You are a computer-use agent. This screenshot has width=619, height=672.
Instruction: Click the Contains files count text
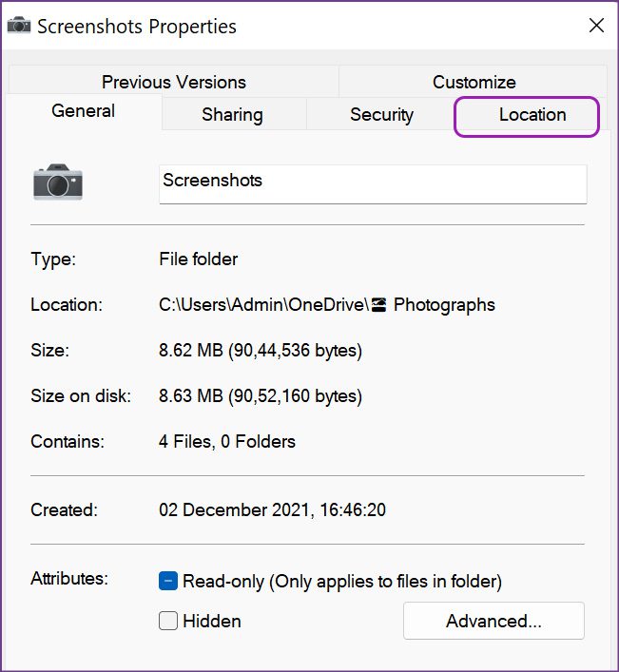(226, 441)
